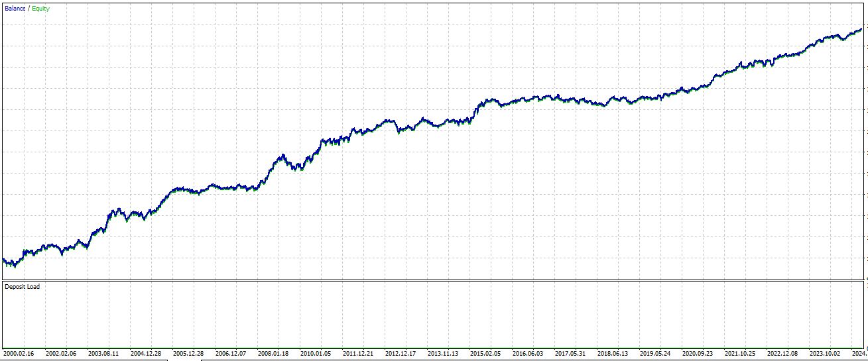Viewport: 868px width, 361px height.
Task: Click the 2004.12.28 date label
Action: pos(146,354)
